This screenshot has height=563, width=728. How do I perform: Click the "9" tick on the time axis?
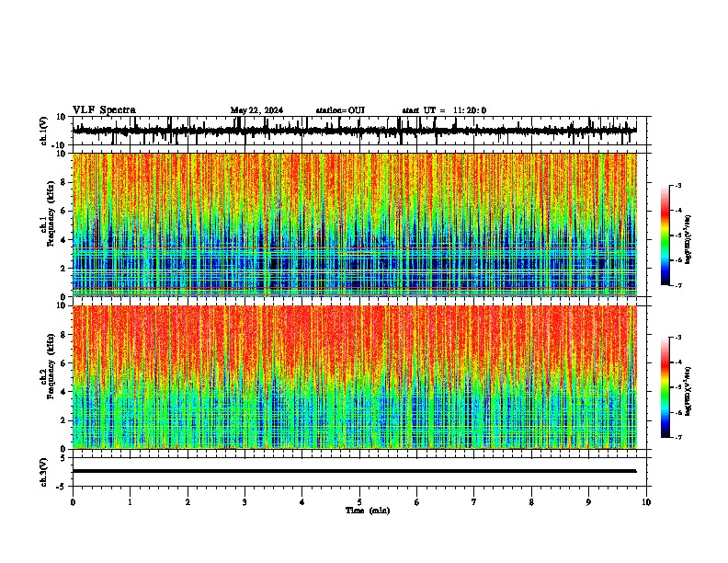point(588,502)
